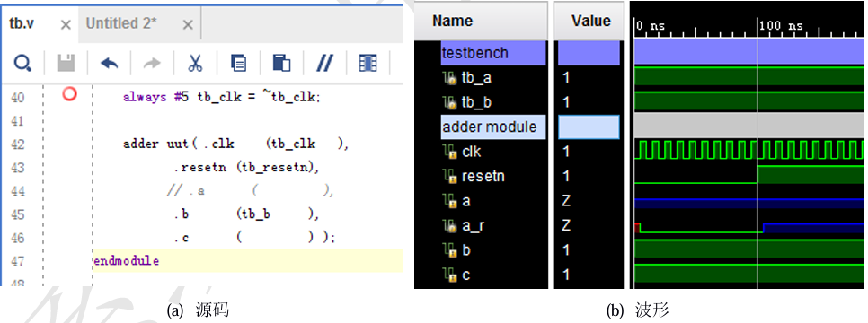Close the Untitled 2* tab

[188, 25]
